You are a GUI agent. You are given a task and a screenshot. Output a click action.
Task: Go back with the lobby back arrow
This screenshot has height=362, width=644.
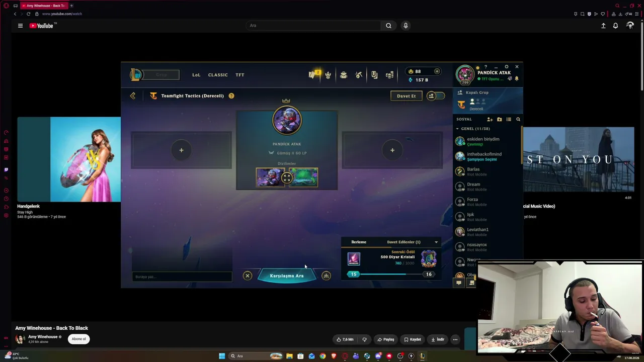pyautogui.click(x=133, y=96)
